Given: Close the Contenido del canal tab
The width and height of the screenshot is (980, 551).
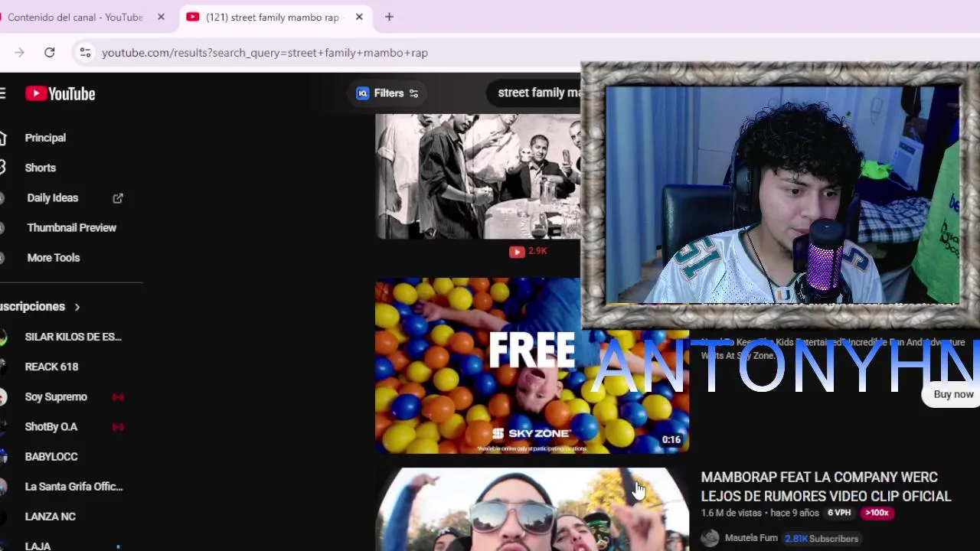Looking at the screenshot, I should [x=161, y=17].
